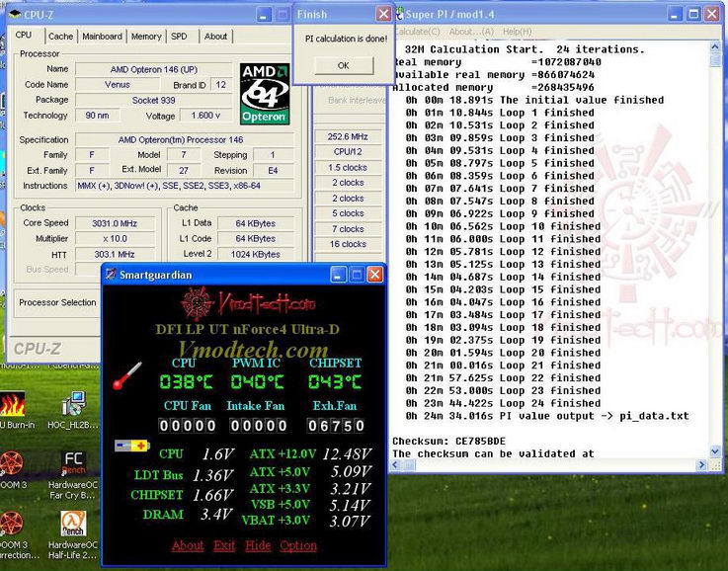This screenshot has width=728, height=571.
Task: Minimize the CPU-Z window
Action: click(264, 15)
